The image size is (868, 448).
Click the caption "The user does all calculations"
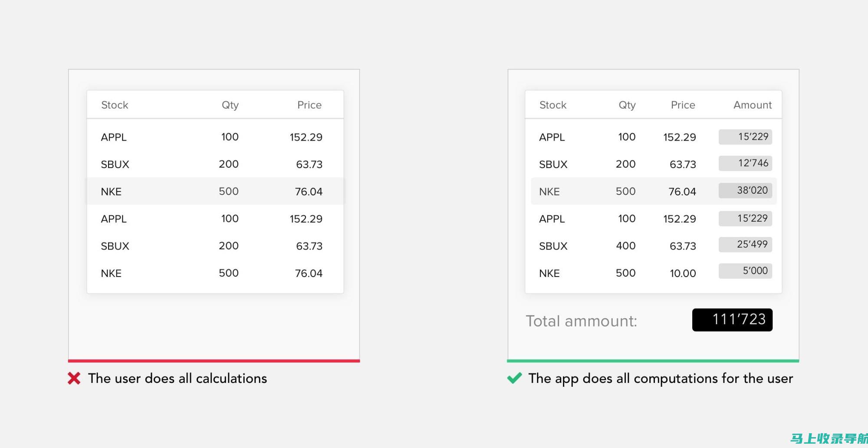click(178, 379)
